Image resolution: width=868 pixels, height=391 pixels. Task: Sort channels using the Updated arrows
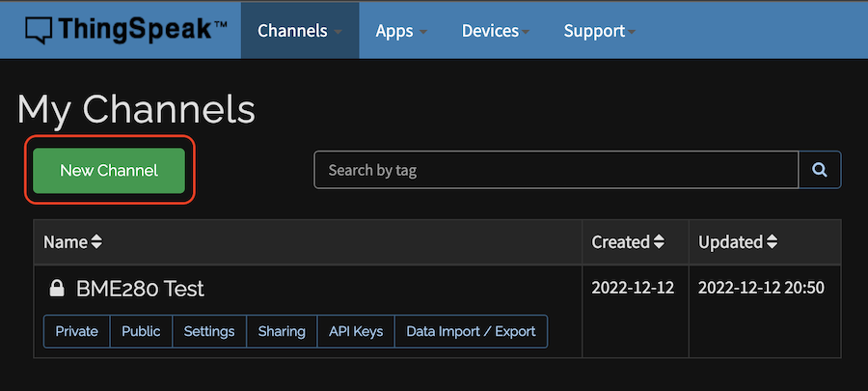[x=772, y=242]
